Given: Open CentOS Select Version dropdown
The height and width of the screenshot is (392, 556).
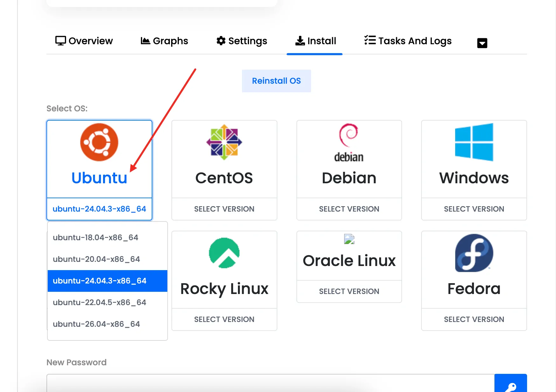Looking at the screenshot, I should point(224,209).
